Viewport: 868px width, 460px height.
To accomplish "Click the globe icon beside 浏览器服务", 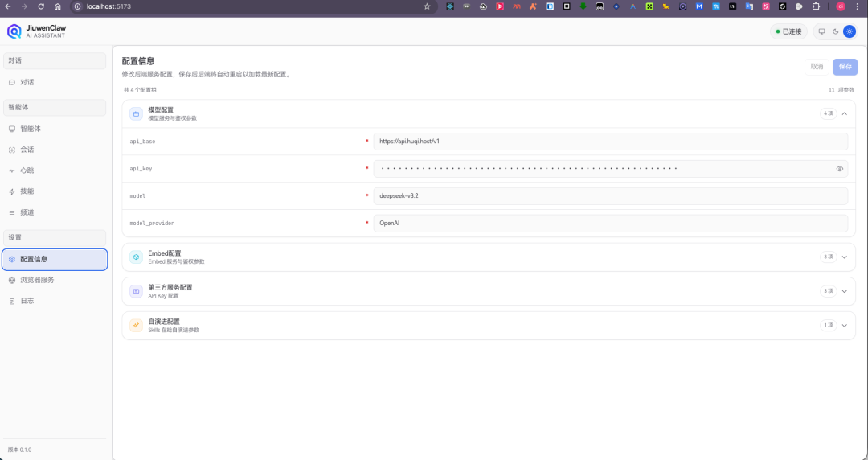I will pos(12,281).
